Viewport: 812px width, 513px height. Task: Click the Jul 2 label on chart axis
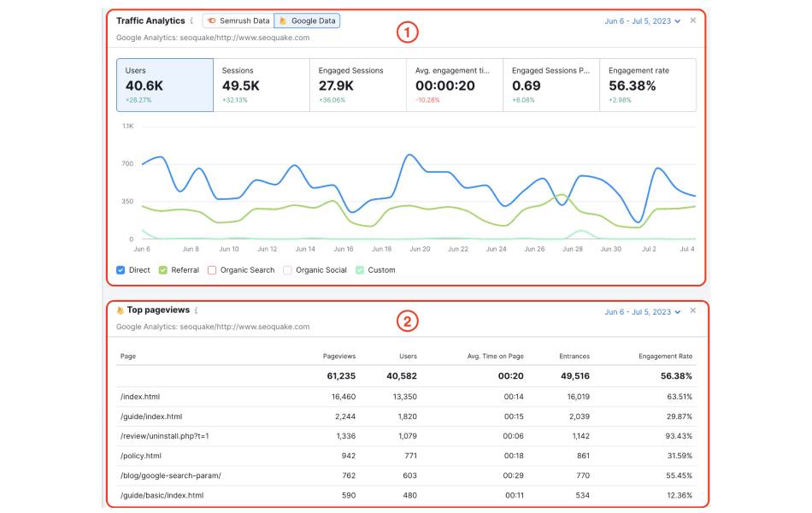(x=649, y=250)
